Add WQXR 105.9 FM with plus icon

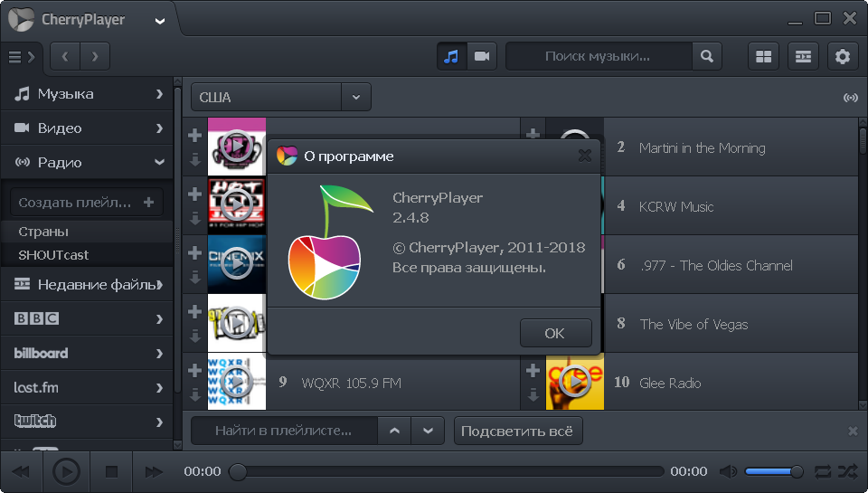tap(195, 371)
